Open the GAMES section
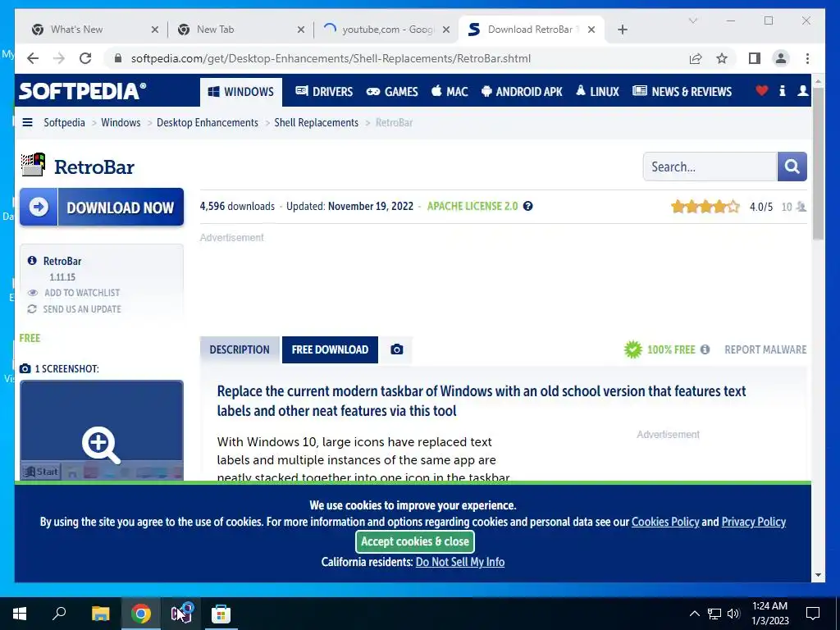840x630 pixels. tap(392, 92)
